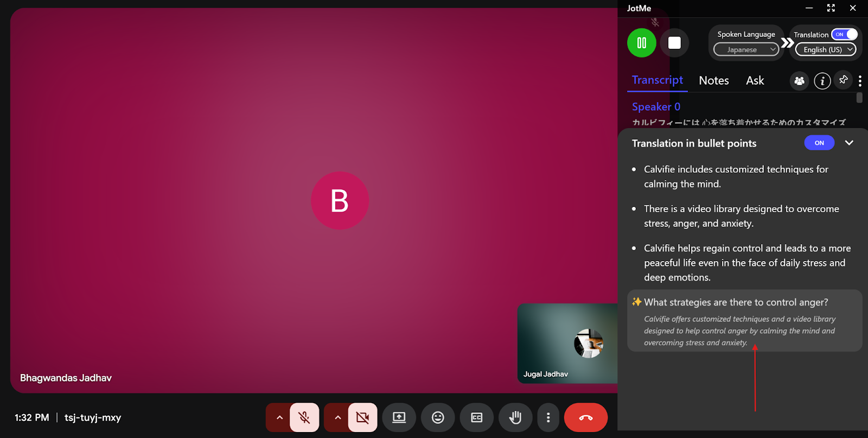The height and width of the screenshot is (438, 868).
Task: Click the Jugal Jadhav self-view thumbnail
Action: tap(567, 344)
